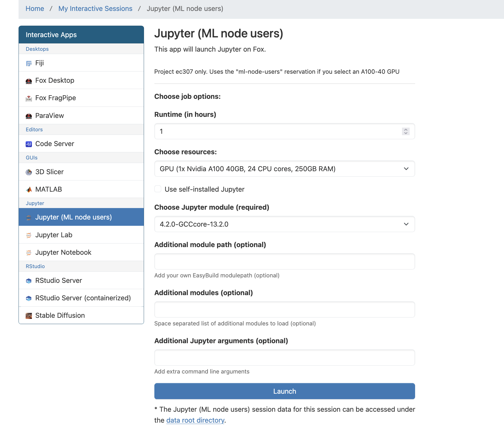Screen dimensions: 504x427
Task: Click the Additional modules input field
Action: click(x=284, y=310)
